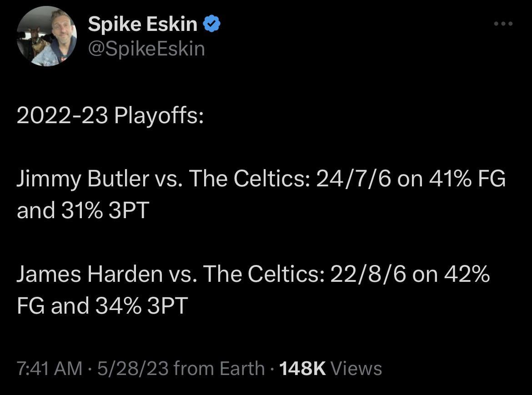The width and height of the screenshot is (532, 395).
Task: Open the @SpikeEskin handle link
Action: [x=146, y=49]
